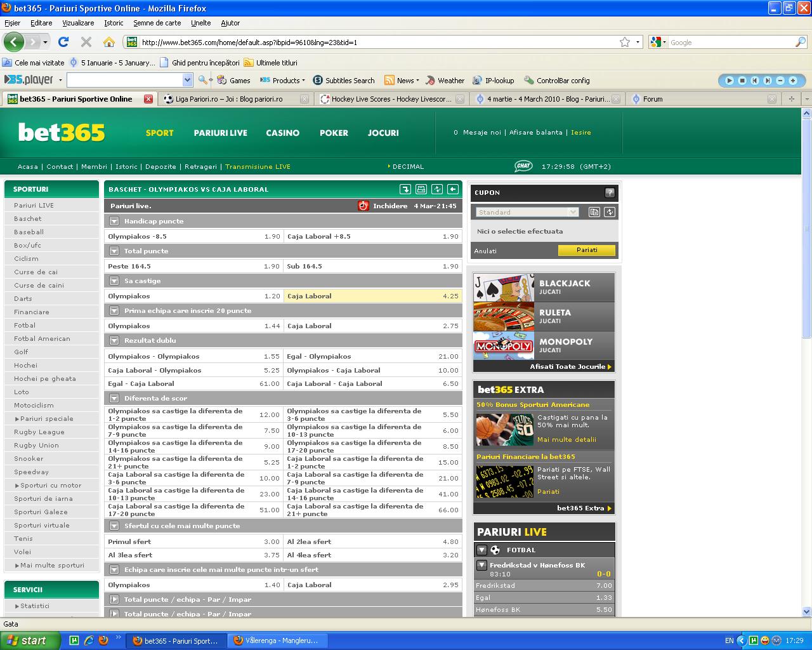Image resolution: width=812 pixels, height=650 pixels.
Task: Click the IP-lookup toolbar item
Action: click(x=494, y=81)
